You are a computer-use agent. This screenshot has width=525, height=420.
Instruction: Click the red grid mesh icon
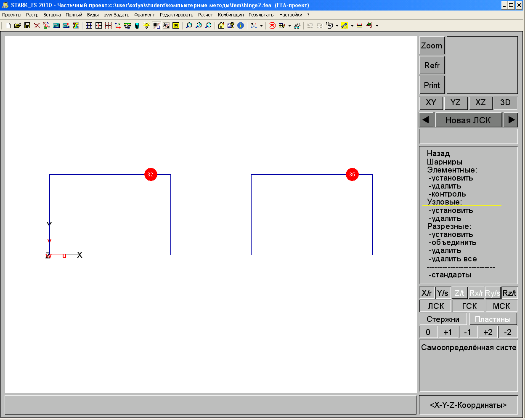click(x=108, y=26)
